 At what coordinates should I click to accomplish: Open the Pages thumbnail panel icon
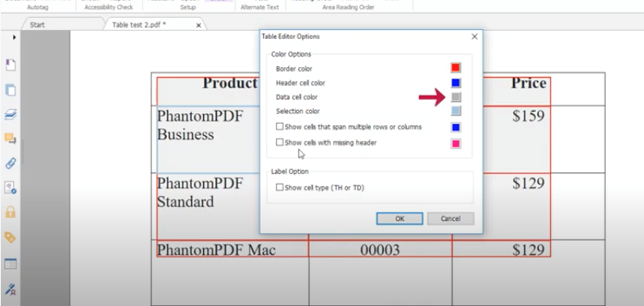coord(11,90)
